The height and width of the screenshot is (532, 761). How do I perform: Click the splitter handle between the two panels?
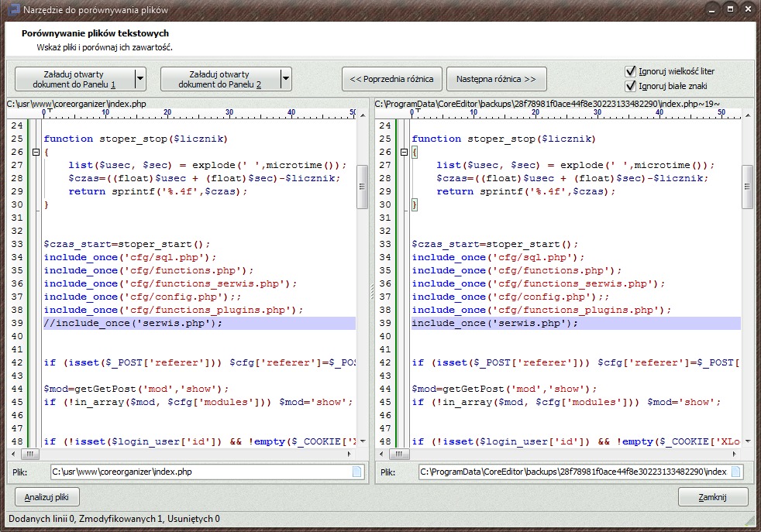click(372, 291)
